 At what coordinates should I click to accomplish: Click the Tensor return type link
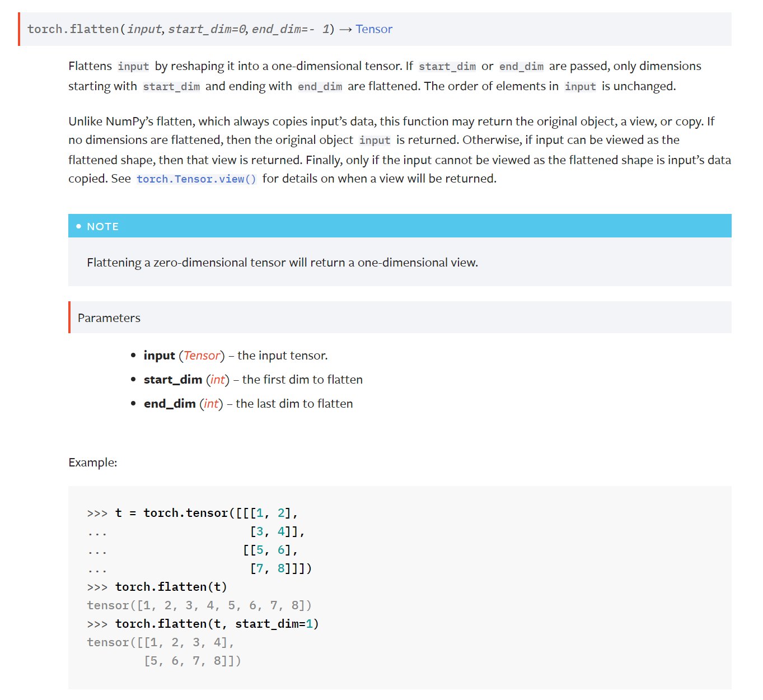[373, 29]
